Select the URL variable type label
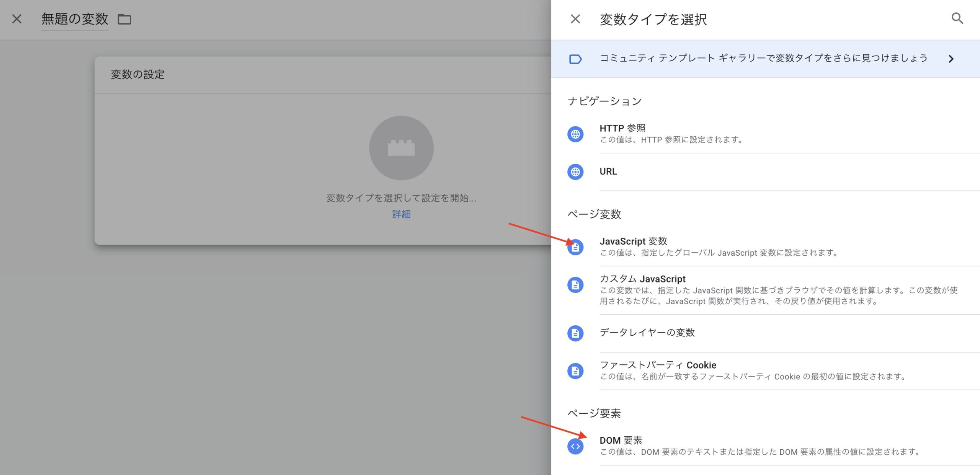Viewport: 980px width, 475px height. pyautogui.click(x=608, y=171)
